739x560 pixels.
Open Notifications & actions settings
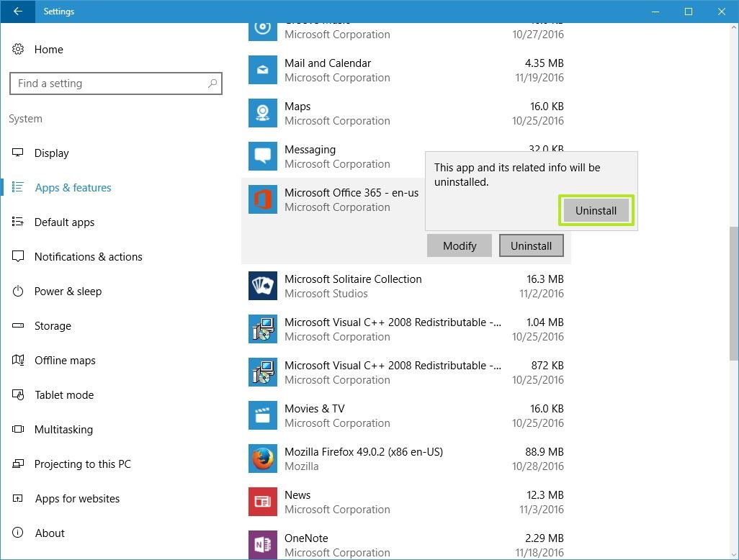pyautogui.click(x=88, y=257)
